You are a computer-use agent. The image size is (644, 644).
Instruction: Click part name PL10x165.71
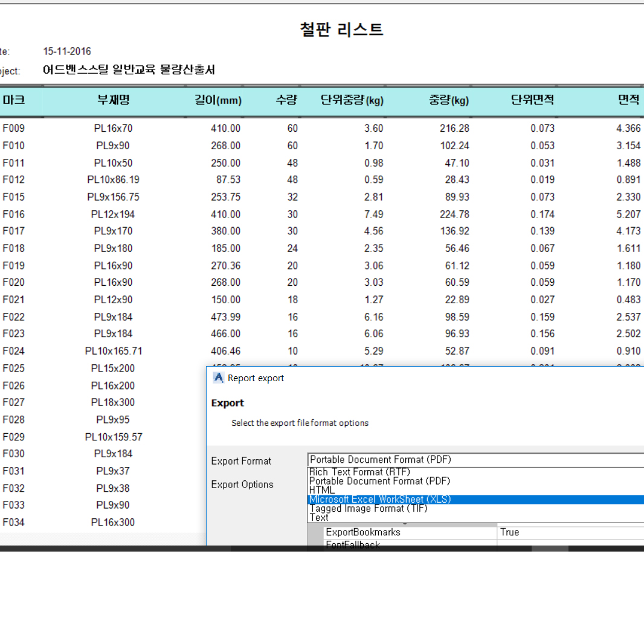[x=114, y=351]
